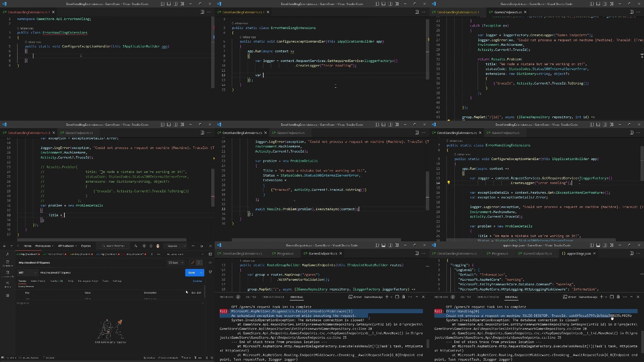
Task: Click the Key field in Query Params
Action: [x=53, y=298]
